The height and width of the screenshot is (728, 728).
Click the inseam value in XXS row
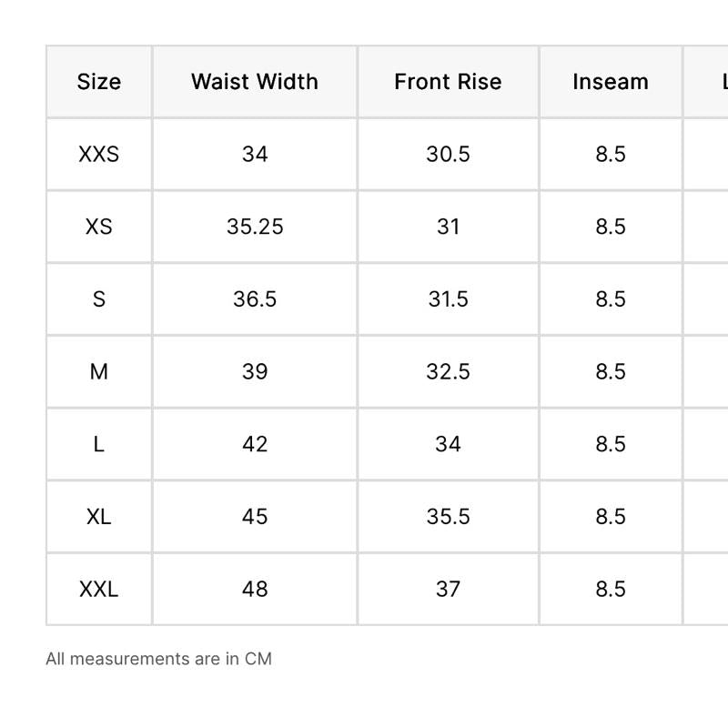coord(611,155)
